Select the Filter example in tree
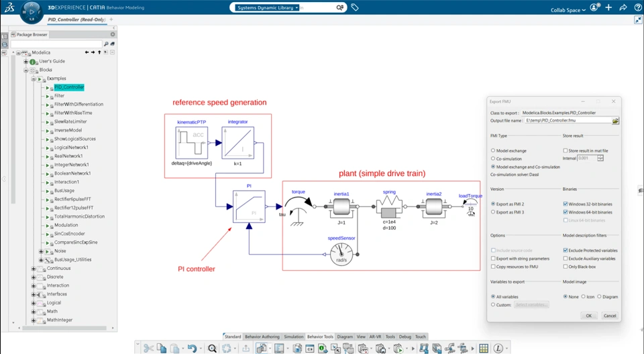 click(x=60, y=96)
